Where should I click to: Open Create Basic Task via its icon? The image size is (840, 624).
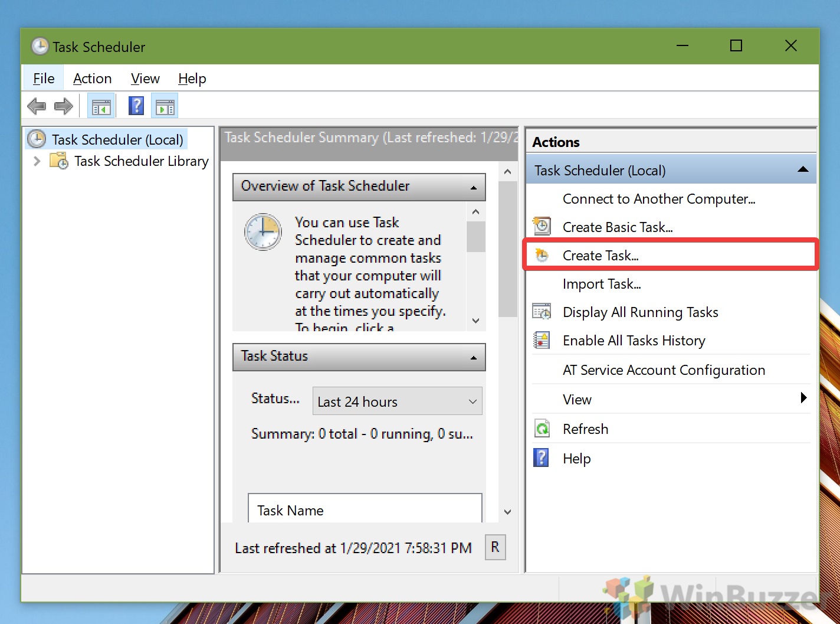541,226
